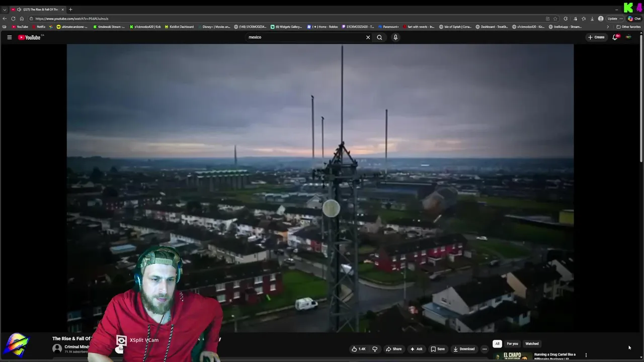Open Criminal Minds channel avatar
The height and width of the screenshot is (362, 644).
[57, 348]
